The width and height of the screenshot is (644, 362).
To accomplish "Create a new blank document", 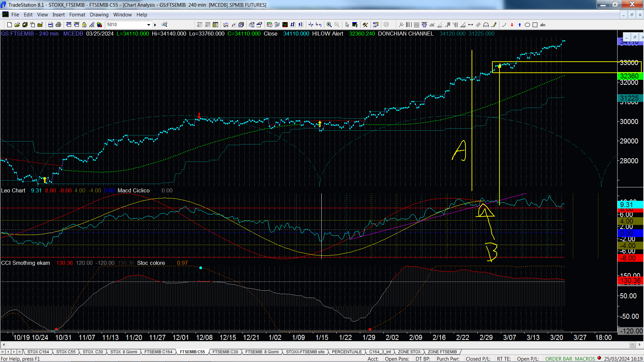I will tap(9, 25).
